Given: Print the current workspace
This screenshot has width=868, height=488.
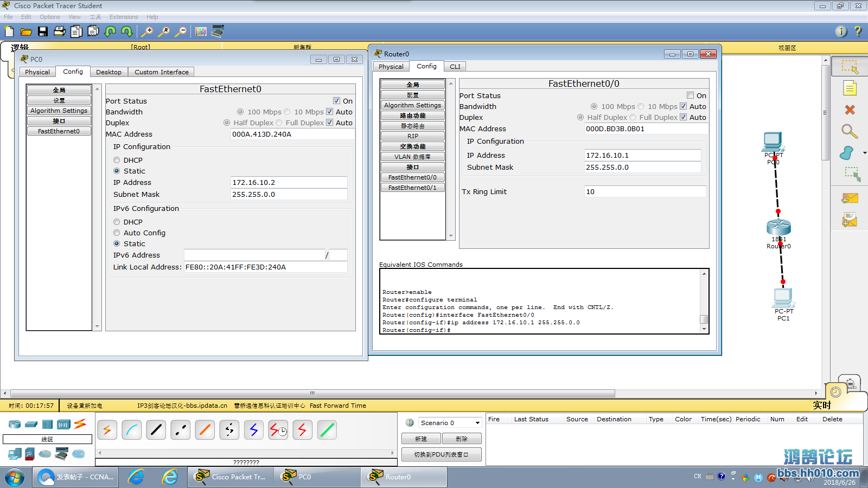Looking at the screenshot, I should coord(60,31).
